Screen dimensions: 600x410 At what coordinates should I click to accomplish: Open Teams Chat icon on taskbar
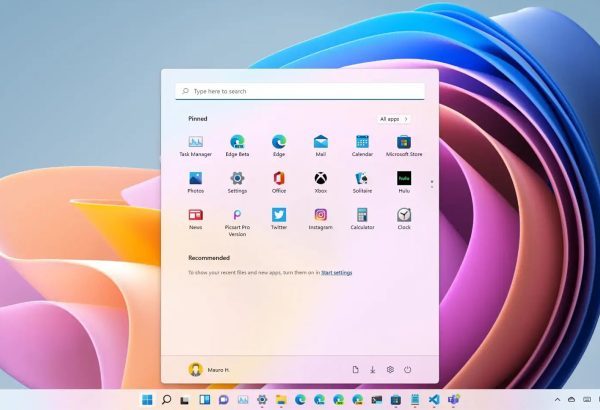click(x=224, y=400)
